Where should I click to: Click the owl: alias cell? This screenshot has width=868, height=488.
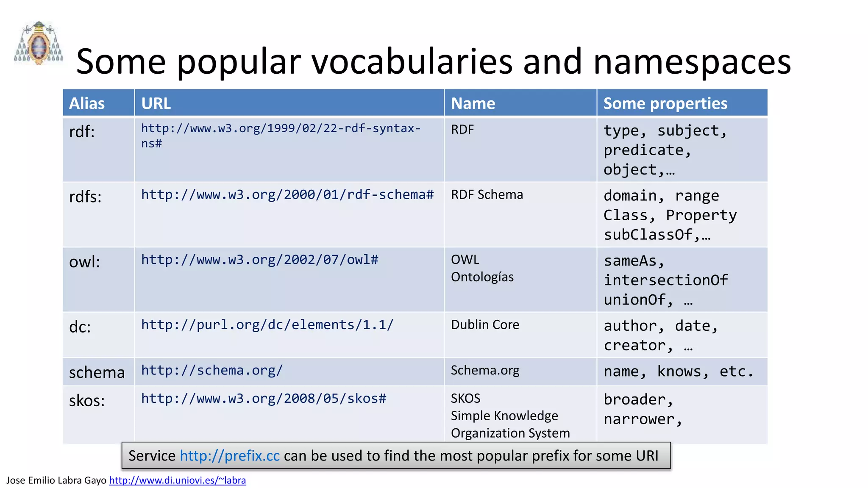pyautogui.click(x=84, y=262)
